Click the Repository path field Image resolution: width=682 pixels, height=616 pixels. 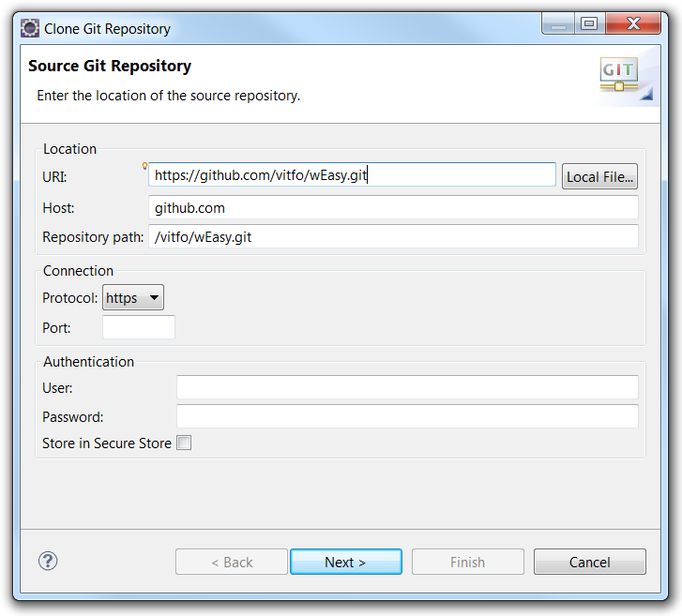394,236
